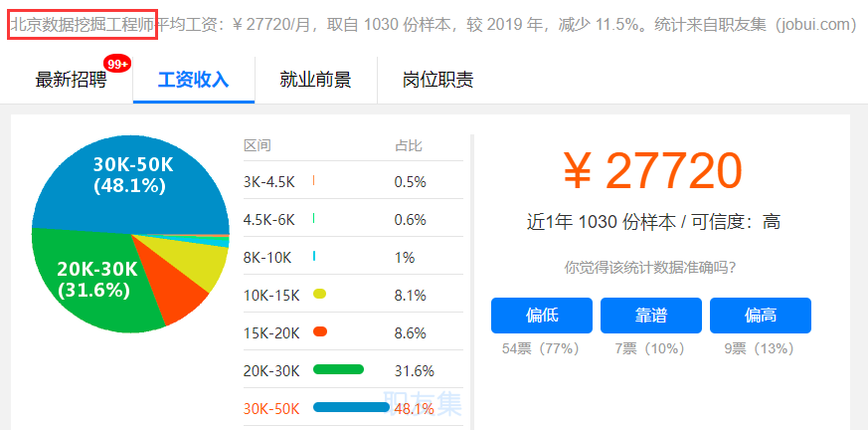Click the 1% percentage value
Screen dimensions: 868x430
405,258
